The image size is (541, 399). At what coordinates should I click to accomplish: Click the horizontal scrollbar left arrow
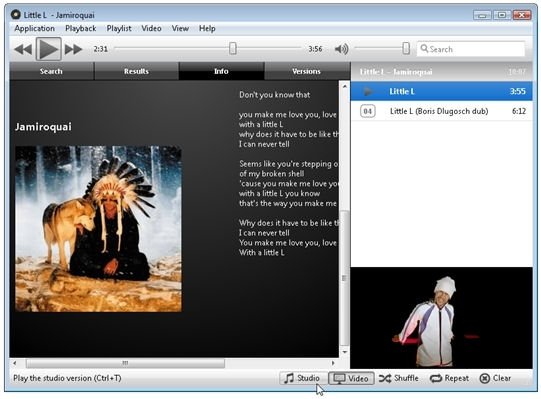point(15,363)
